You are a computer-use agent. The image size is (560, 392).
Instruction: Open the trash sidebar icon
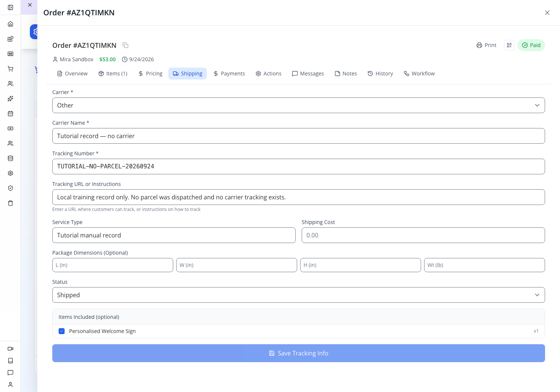(x=10, y=203)
